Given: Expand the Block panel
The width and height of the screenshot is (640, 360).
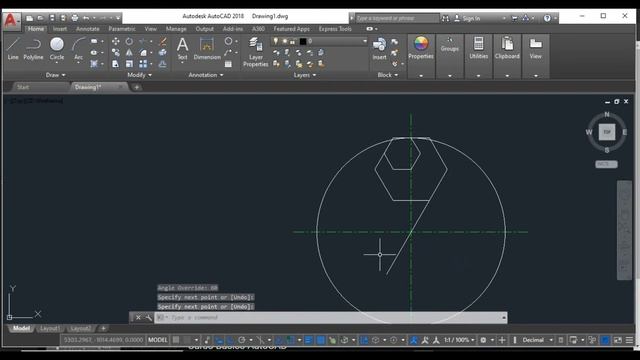Looking at the screenshot, I should click(388, 75).
